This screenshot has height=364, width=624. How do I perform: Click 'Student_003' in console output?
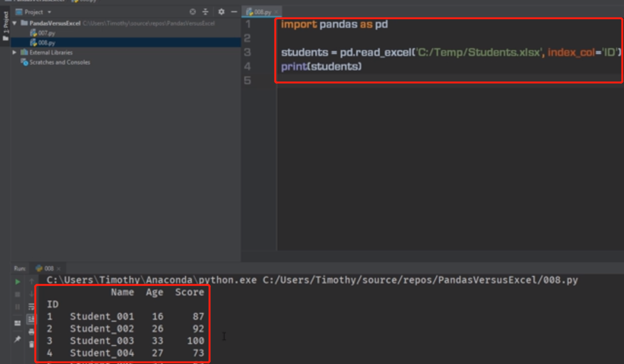[x=102, y=341]
